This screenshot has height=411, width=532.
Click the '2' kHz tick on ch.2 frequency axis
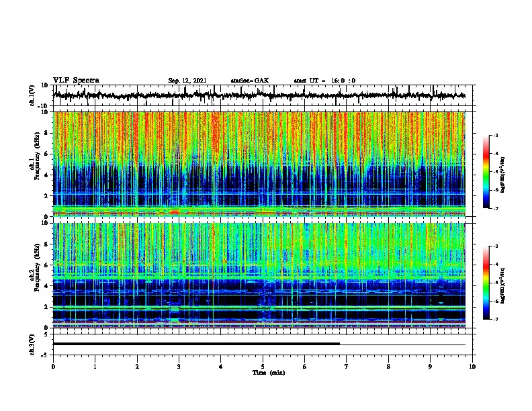coord(46,307)
